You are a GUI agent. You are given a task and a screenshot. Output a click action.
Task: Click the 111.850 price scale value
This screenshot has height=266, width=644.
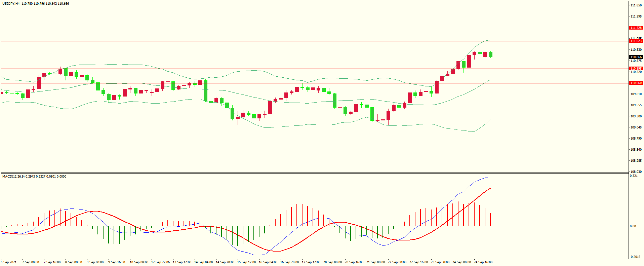pyautogui.click(x=636, y=5)
